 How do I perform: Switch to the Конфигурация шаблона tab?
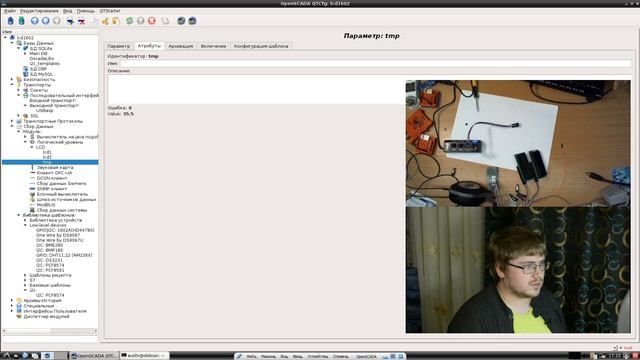[x=261, y=46]
